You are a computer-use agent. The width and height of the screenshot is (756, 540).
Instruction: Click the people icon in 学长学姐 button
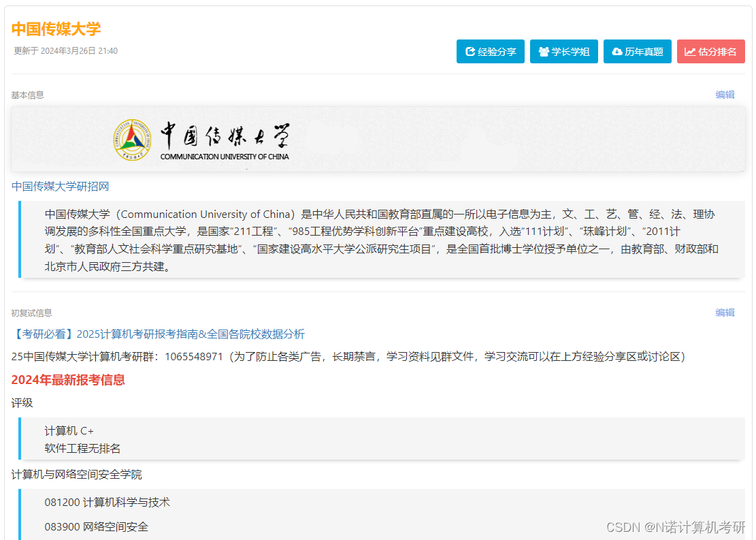click(544, 52)
